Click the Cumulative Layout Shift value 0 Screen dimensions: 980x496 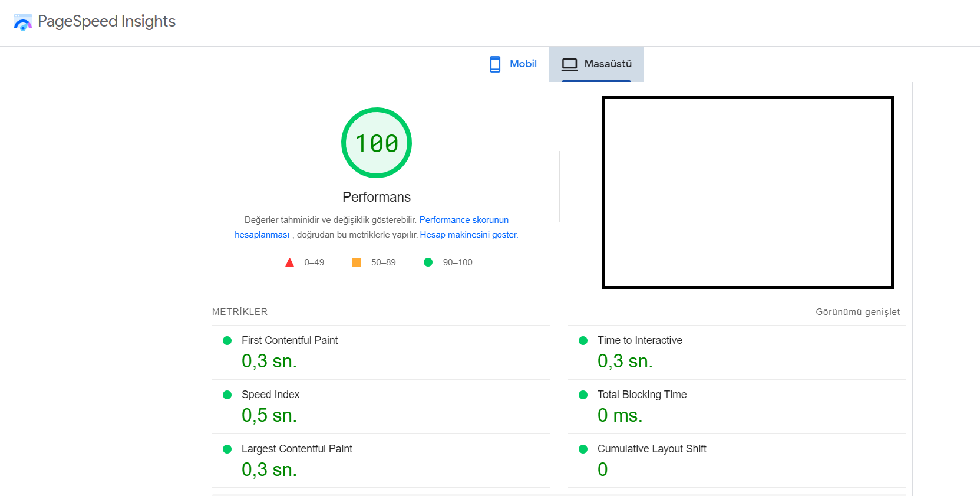coord(603,469)
